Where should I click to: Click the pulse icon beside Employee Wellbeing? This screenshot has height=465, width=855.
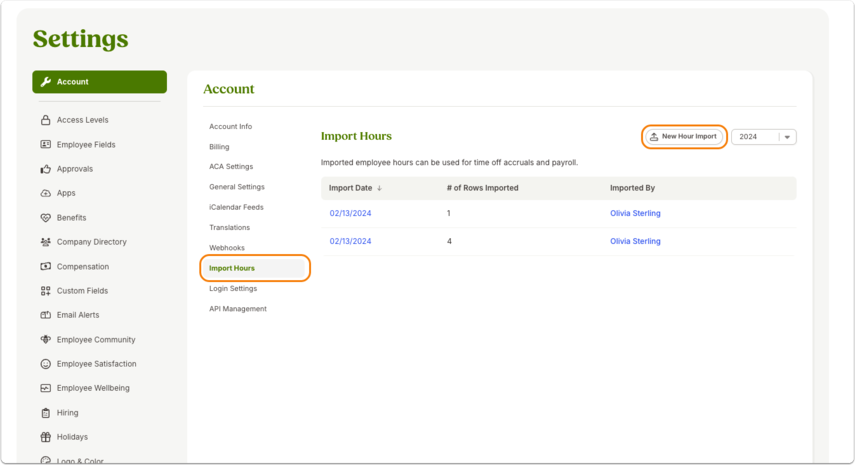tap(46, 388)
